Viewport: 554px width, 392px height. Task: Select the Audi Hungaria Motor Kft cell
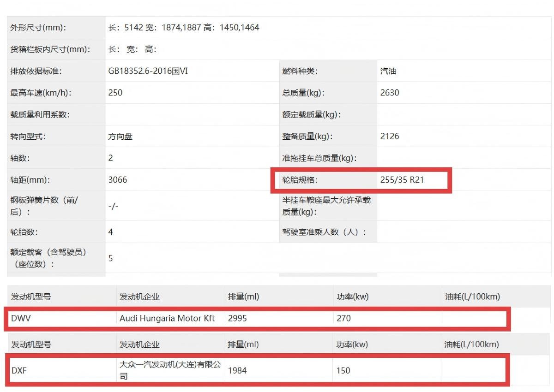point(167,318)
